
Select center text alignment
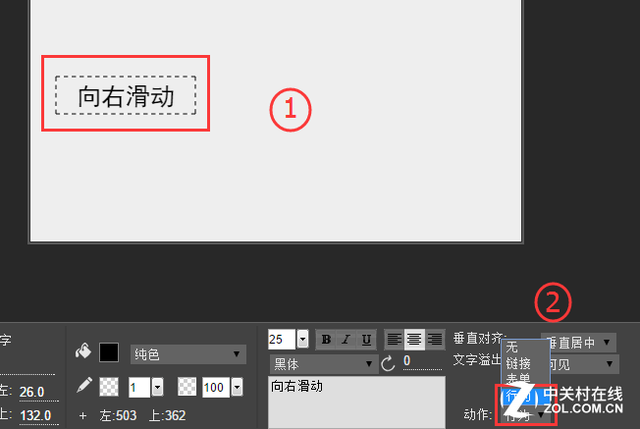click(414, 340)
